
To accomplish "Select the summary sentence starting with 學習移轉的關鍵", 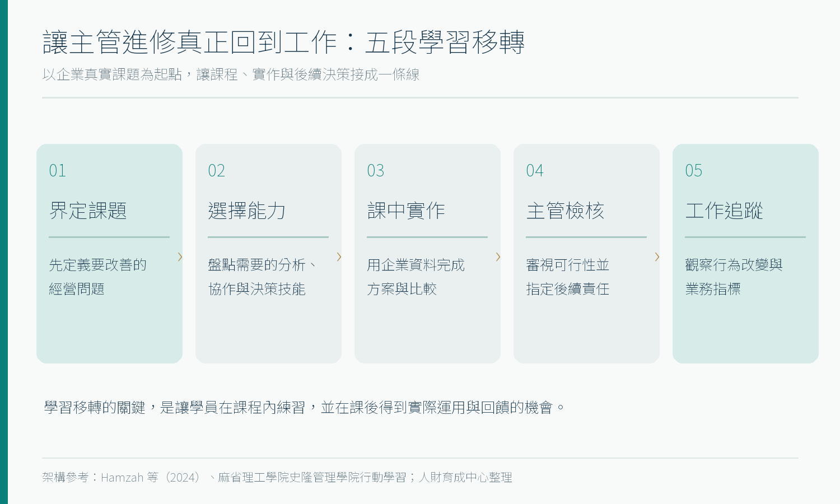I will click(x=305, y=407).
